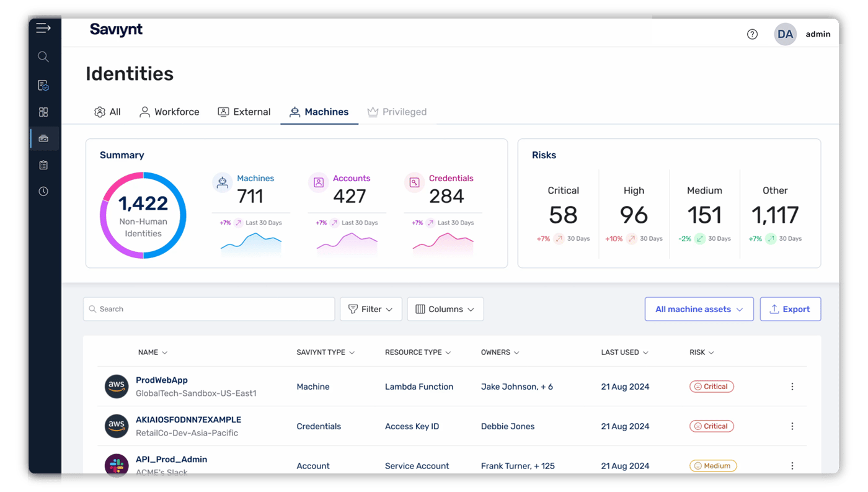Switch to the External tab
The image size is (868, 492).
[x=244, y=112]
